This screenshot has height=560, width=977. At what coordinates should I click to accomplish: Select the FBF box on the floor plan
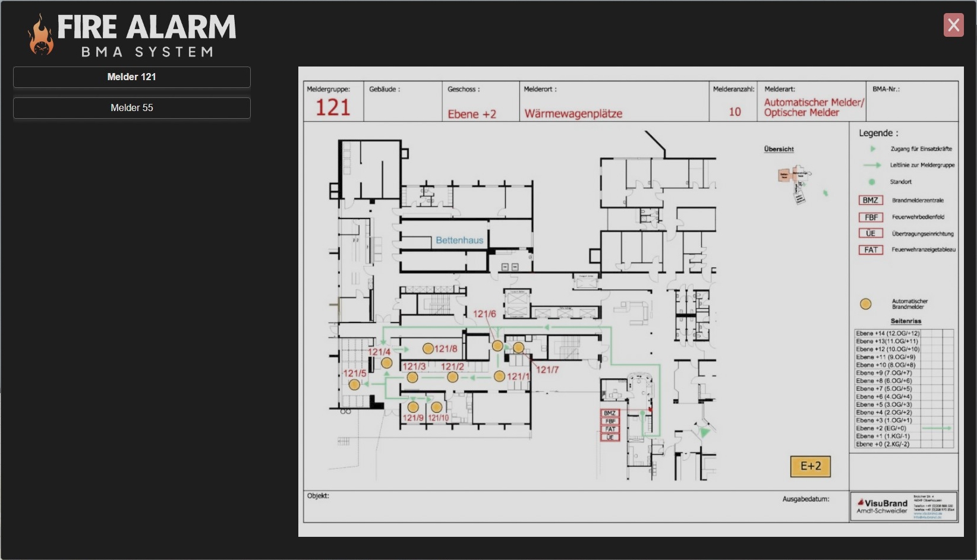(x=610, y=421)
